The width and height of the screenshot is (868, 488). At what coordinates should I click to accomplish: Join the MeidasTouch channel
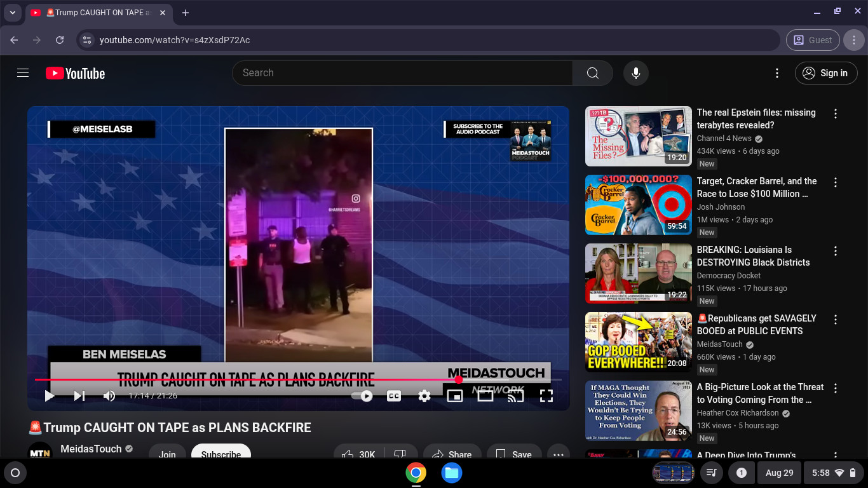point(167,454)
